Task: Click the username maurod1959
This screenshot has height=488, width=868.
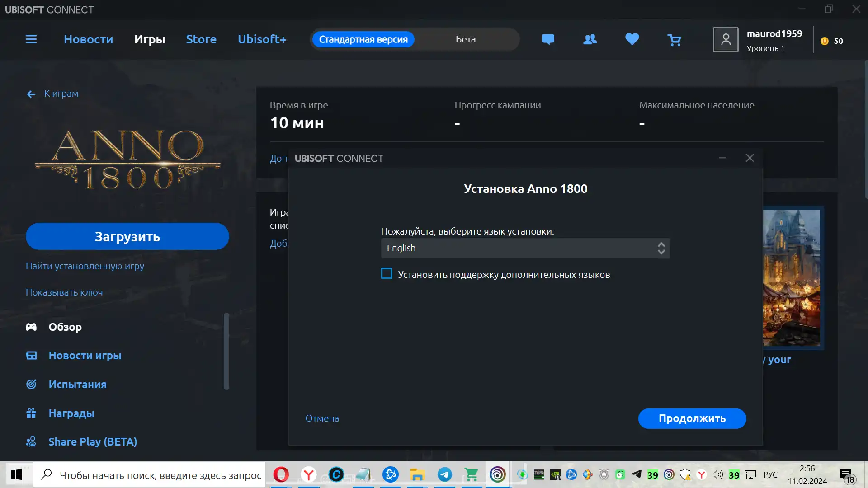Action: (x=774, y=34)
